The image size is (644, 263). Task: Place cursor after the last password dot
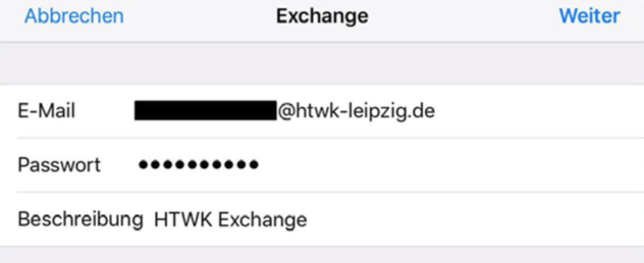pos(259,165)
